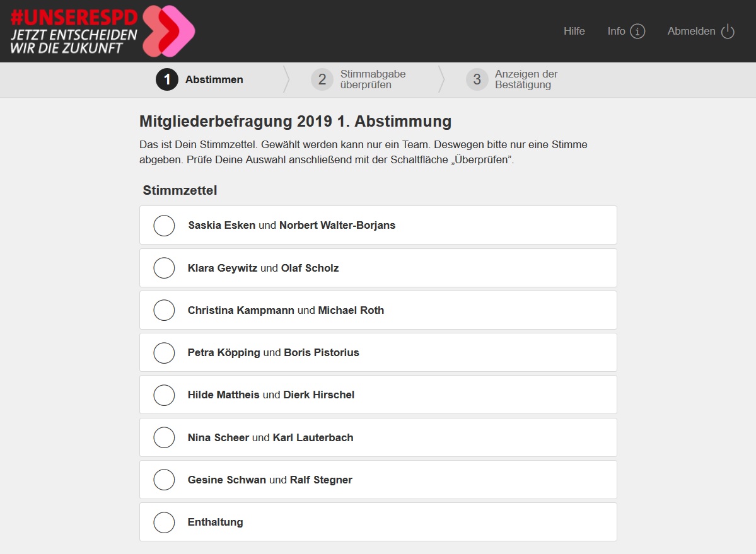Image resolution: width=756 pixels, height=554 pixels.
Task: Click the Abmelden power icon
Action: 728,32
